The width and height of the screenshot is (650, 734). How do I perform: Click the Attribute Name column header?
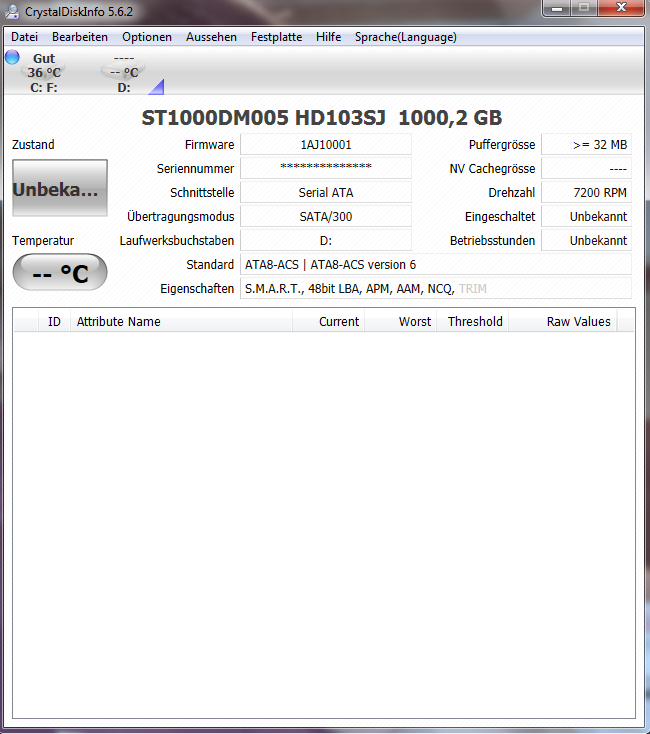[x=182, y=322]
